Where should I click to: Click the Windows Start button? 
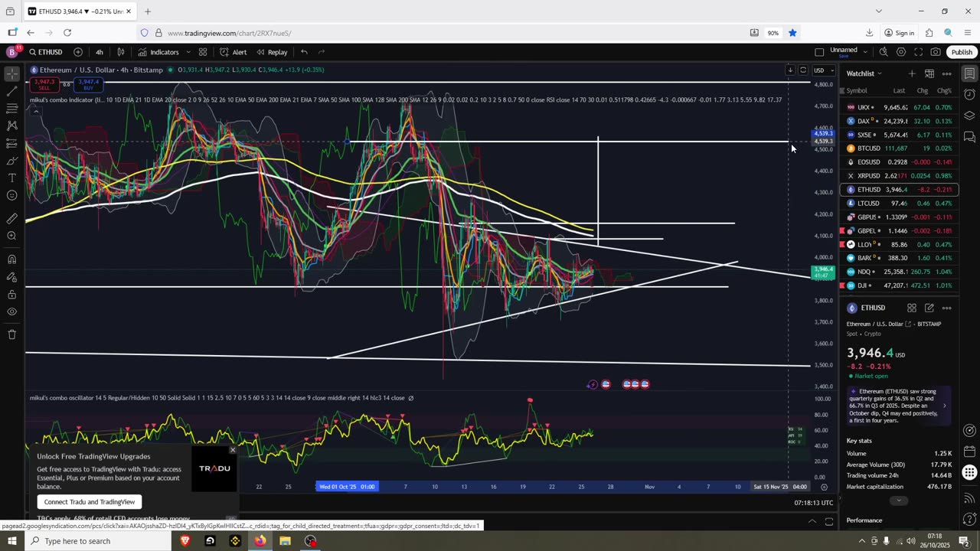pyautogui.click(x=11, y=541)
